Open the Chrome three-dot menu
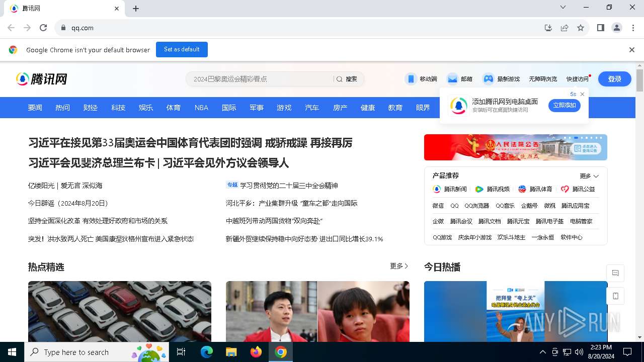 click(x=633, y=28)
